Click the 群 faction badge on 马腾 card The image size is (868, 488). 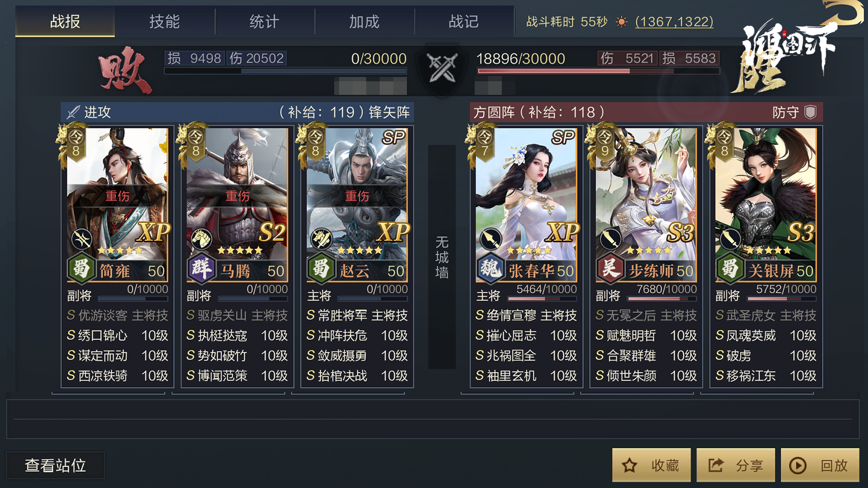coord(201,268)
